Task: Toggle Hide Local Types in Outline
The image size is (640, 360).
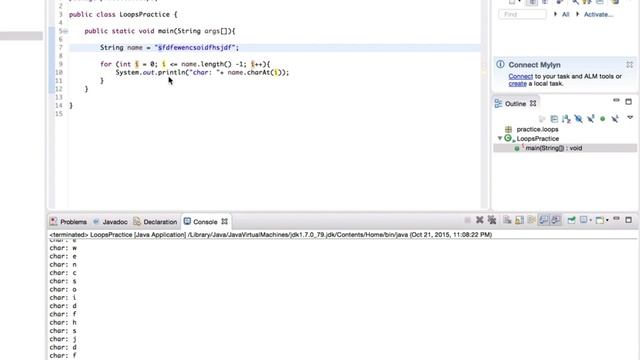Action: click(615, 119)
